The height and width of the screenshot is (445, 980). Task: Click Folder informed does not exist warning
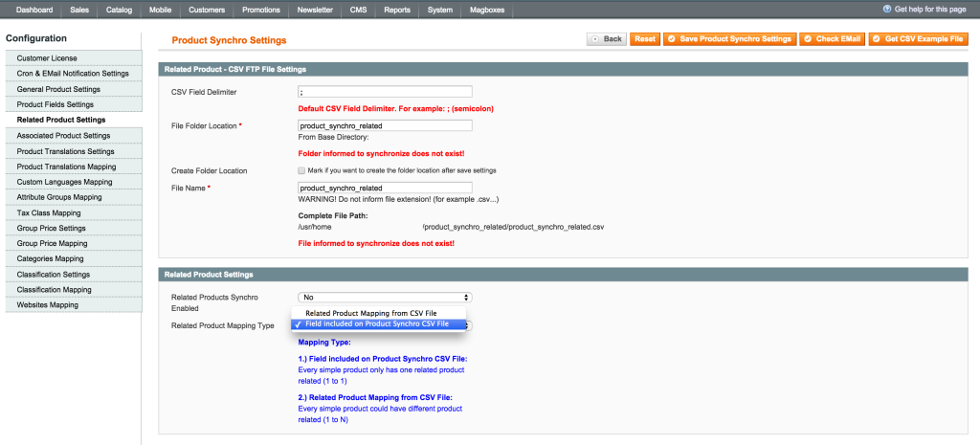point(381,153)
